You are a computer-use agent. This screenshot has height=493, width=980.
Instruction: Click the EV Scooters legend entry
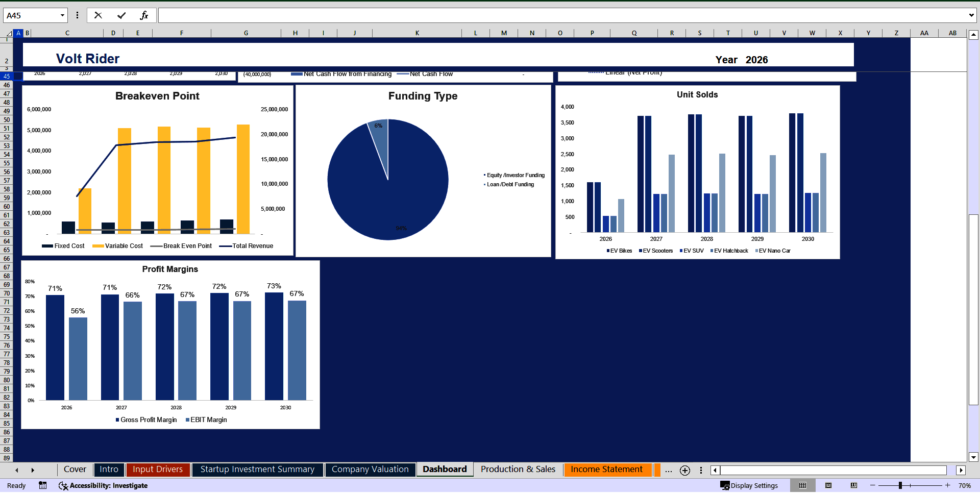click(x=656, y=251)
